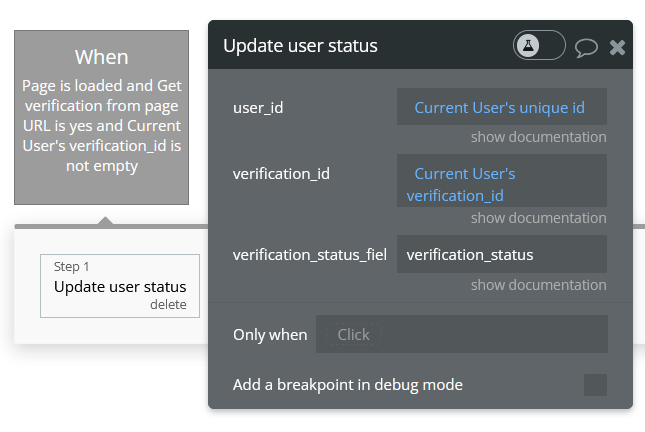The width and height of the screenshot is (645, 432).
Task: Click the verification_status_fiel parameter label
Action: click(x=309, y=254)
